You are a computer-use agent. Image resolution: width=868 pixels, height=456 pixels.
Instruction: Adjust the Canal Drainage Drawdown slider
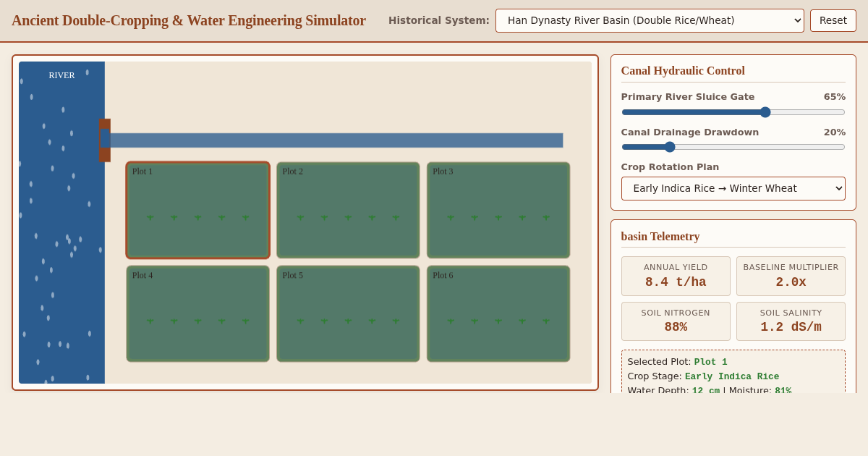(x=733, y=147)
